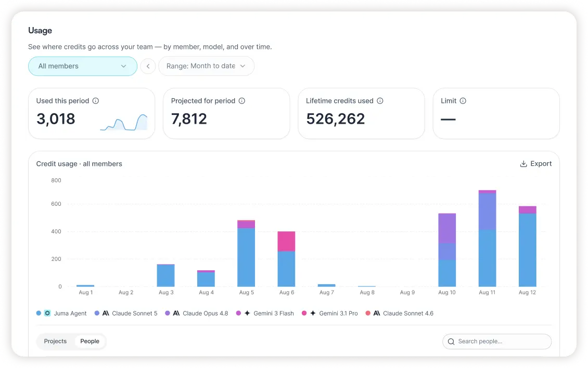
Task: Click the purple segment of Aug 10 bar
Action: coord(447,228)
